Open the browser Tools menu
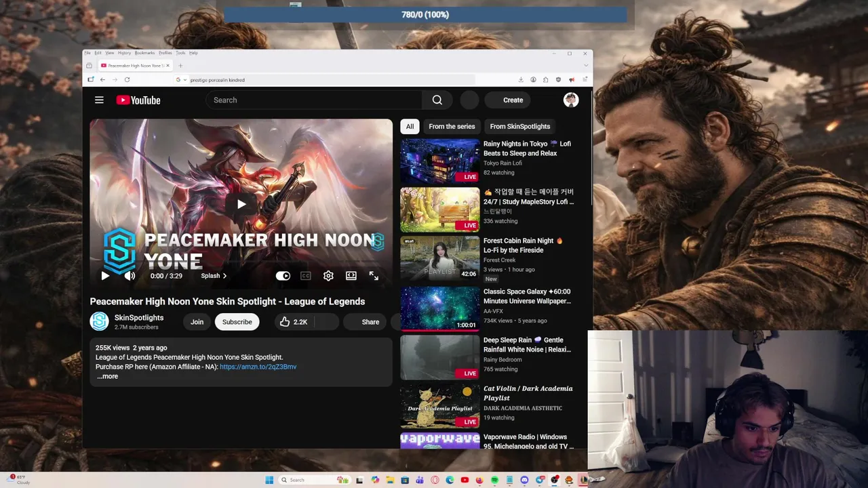868x488 pixels. point(180,53)
